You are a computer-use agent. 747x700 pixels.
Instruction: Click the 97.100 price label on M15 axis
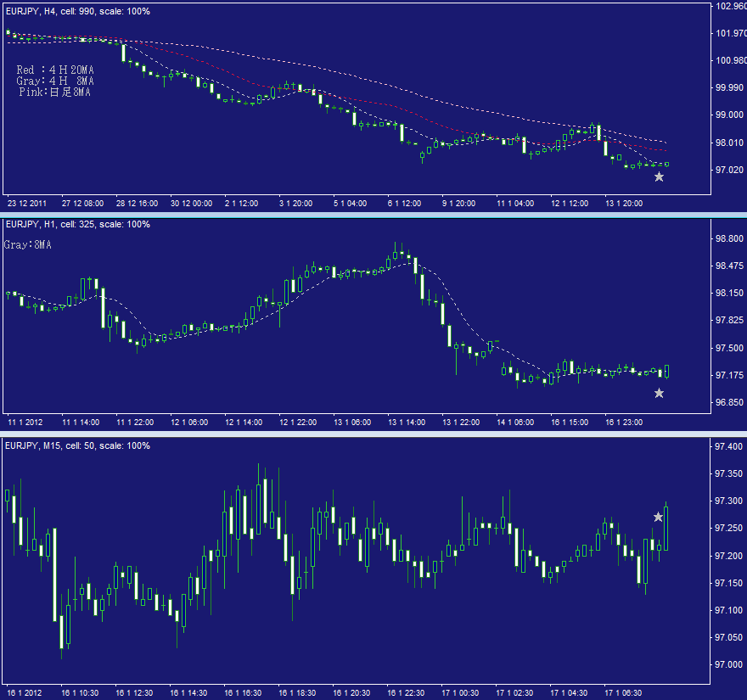click(x=729, y=610)
